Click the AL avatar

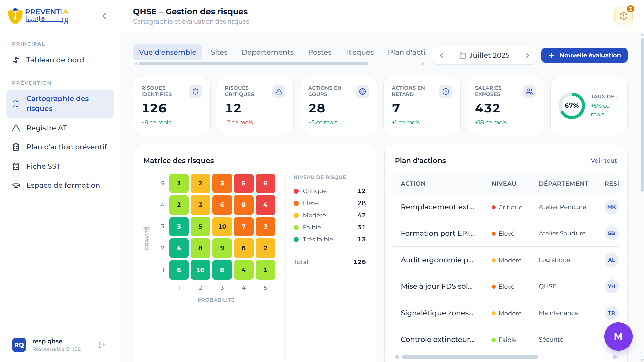611,260
